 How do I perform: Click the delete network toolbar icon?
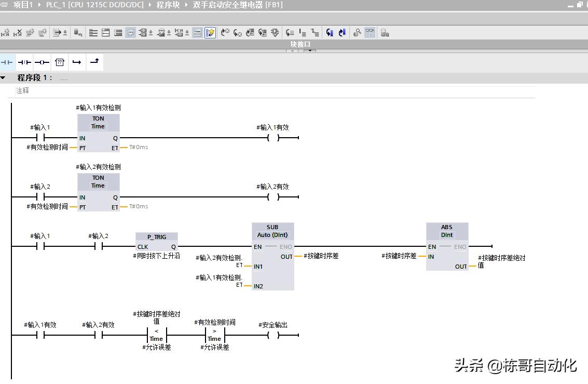pos(18,33)
